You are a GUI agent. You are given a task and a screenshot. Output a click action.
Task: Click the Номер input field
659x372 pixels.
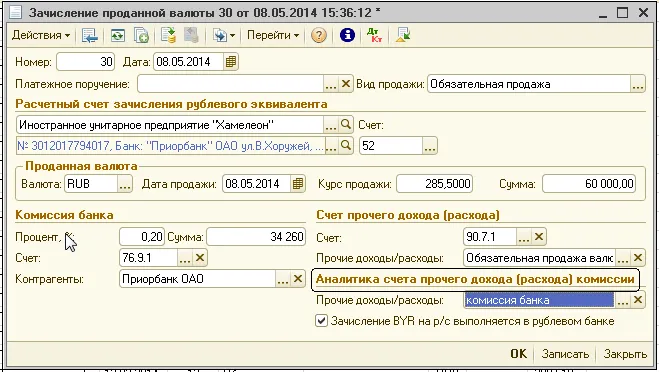85,62
